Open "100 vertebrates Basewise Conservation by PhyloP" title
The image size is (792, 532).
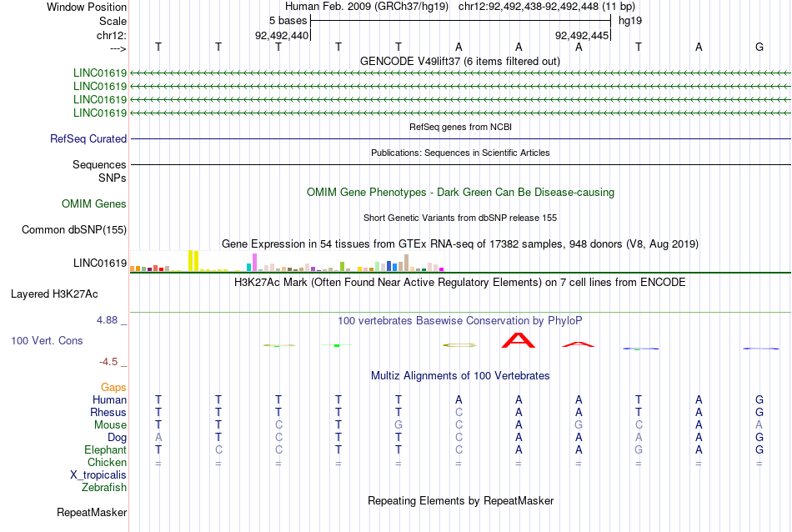[x=459, y=320]
